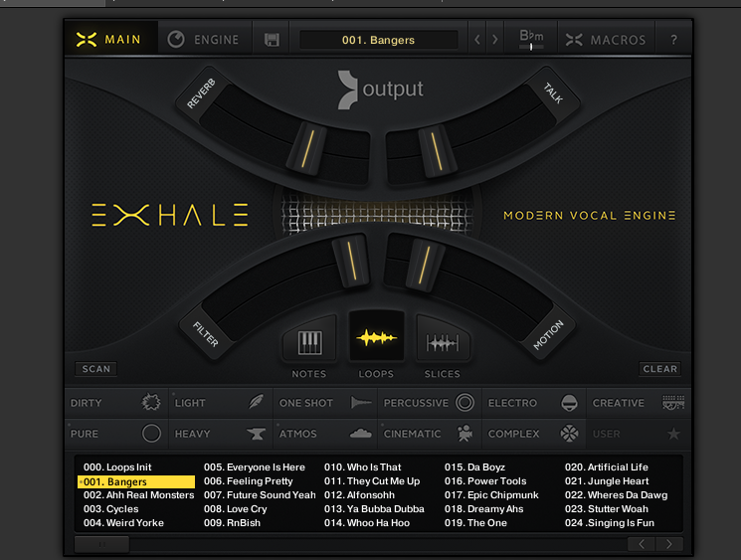Select preset 014. Whoo Ha Hoo
Screen dimensions: 741x560
pos(367,522)
